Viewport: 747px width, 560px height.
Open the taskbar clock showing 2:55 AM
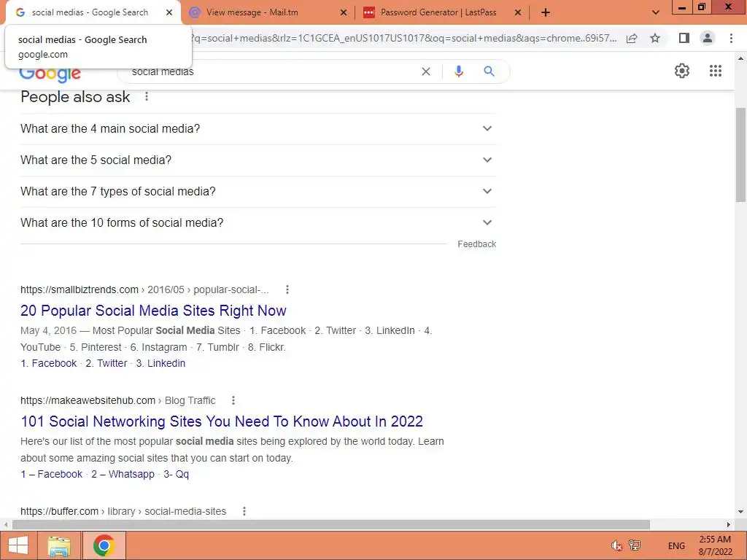coord(715,545)
